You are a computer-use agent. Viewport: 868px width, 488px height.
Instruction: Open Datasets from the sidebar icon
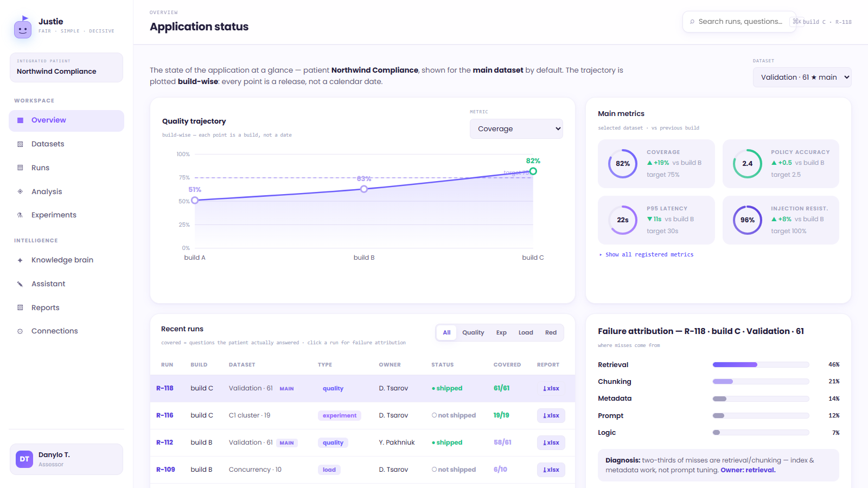point(20,144)
